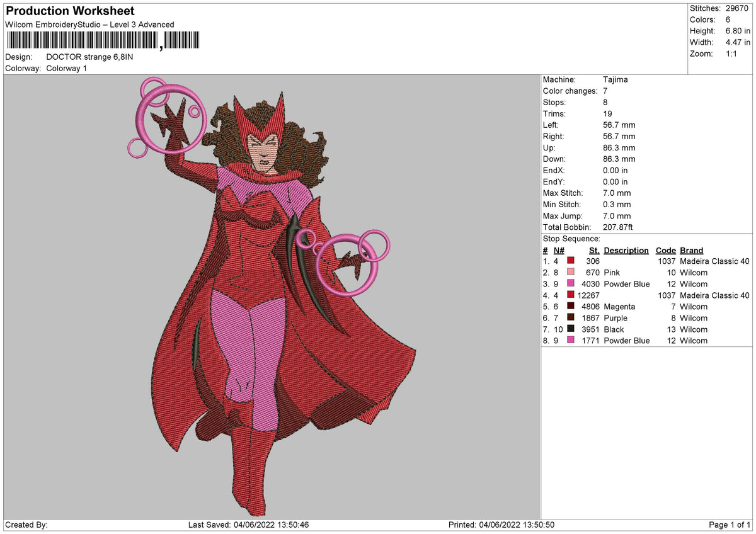
Task: Click the 'Stop Sequence:' heading
Action: pos(571,239)
